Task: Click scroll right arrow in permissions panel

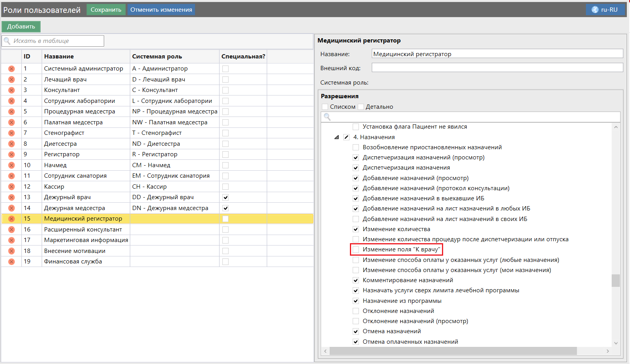Action: click(x=607, y=351)
